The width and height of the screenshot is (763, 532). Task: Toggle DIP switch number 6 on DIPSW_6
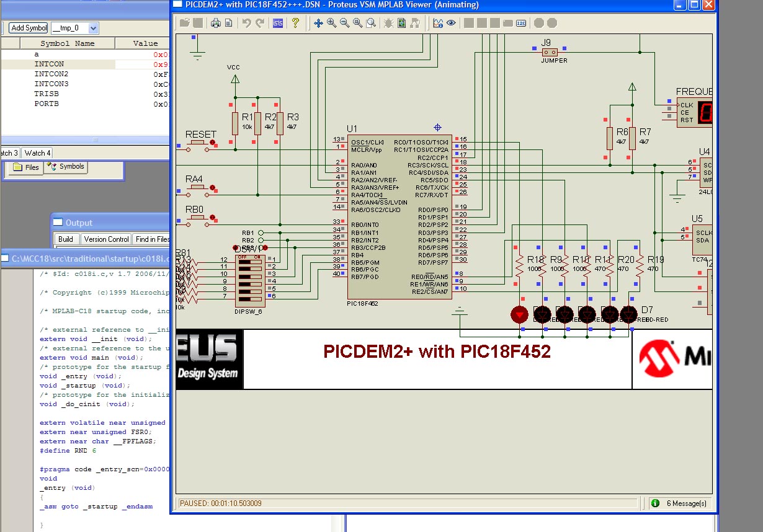(x=250, y=298)
